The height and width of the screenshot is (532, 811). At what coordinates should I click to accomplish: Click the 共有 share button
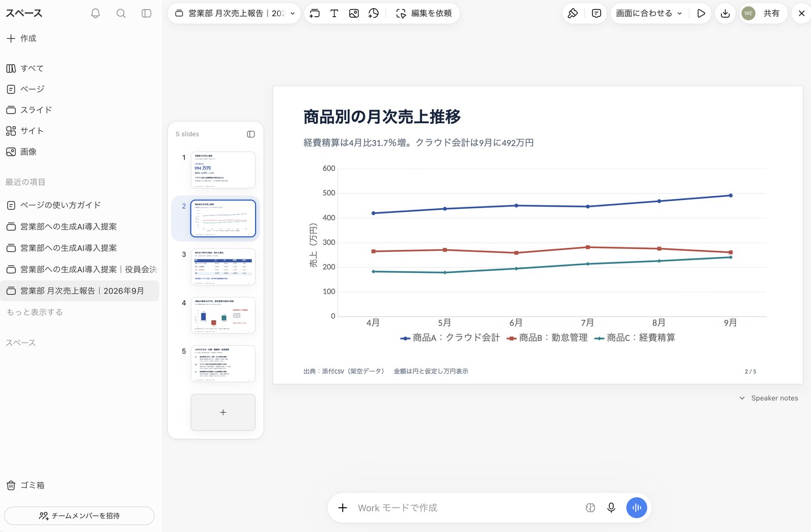tap(771, 13)
